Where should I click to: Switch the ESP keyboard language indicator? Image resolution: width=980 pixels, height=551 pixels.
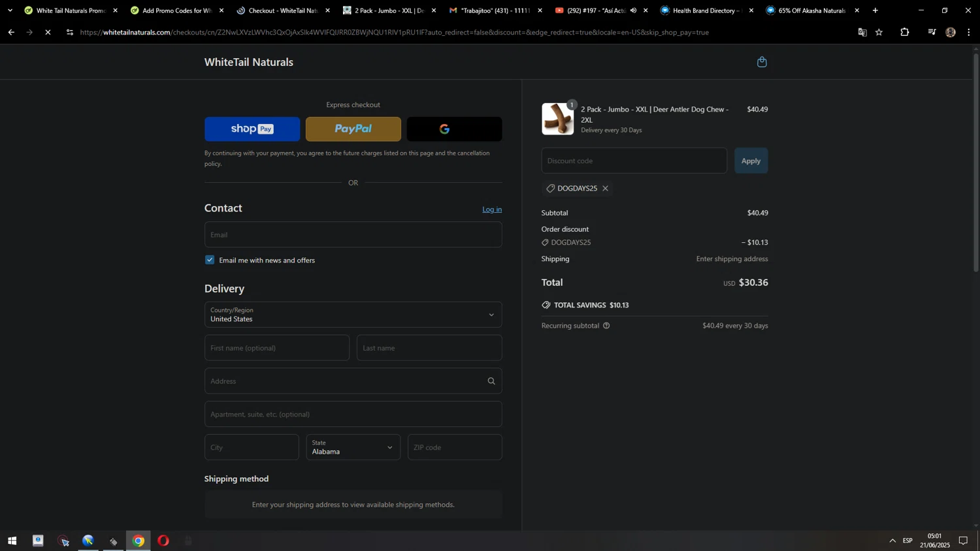tap(907, 541)
